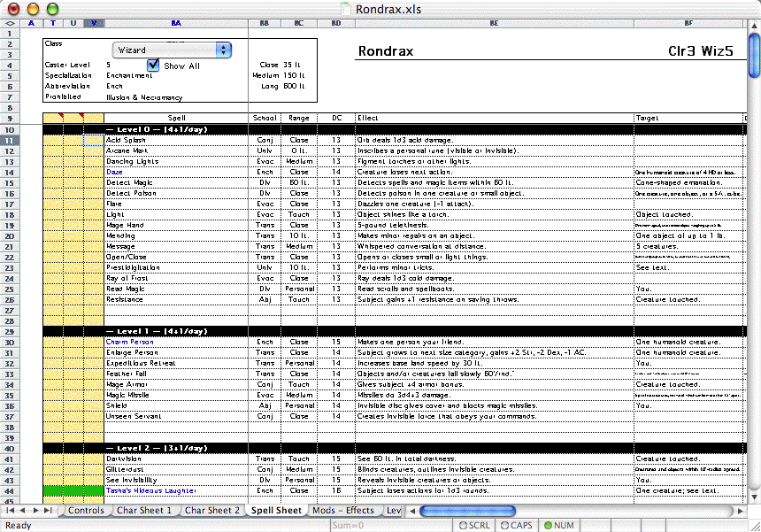Click the horizontal scrollbar thumb
761x532 pixels.
(467, 511)
